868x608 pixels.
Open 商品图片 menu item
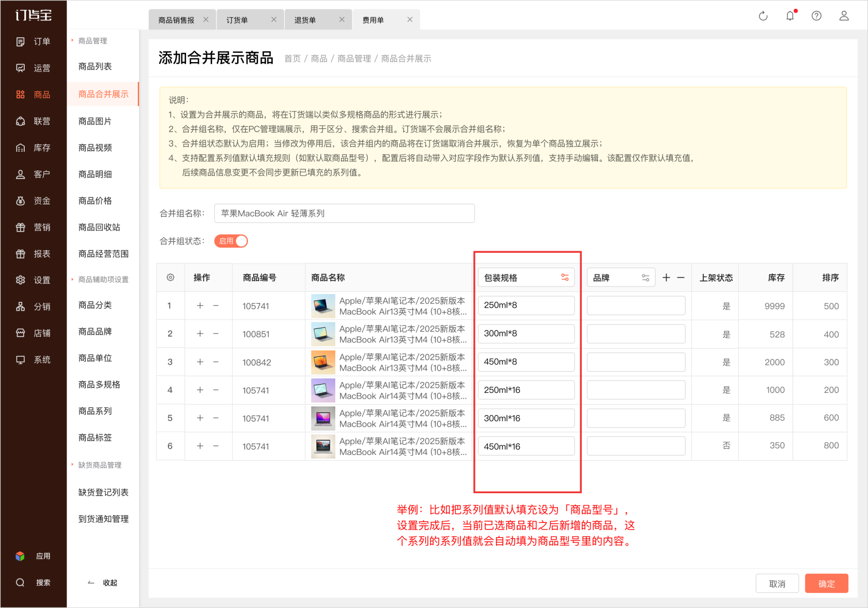[95, 121]
